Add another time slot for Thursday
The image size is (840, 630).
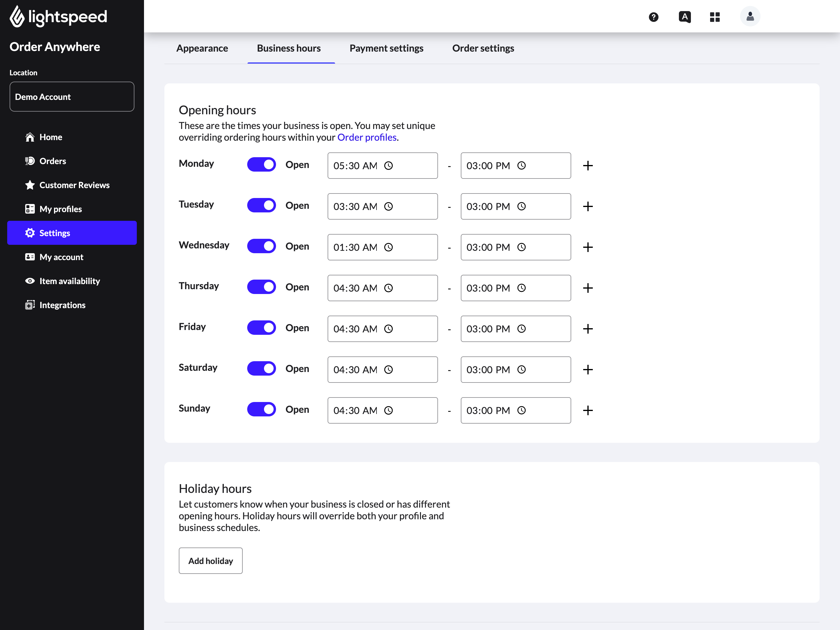(587, 288)
